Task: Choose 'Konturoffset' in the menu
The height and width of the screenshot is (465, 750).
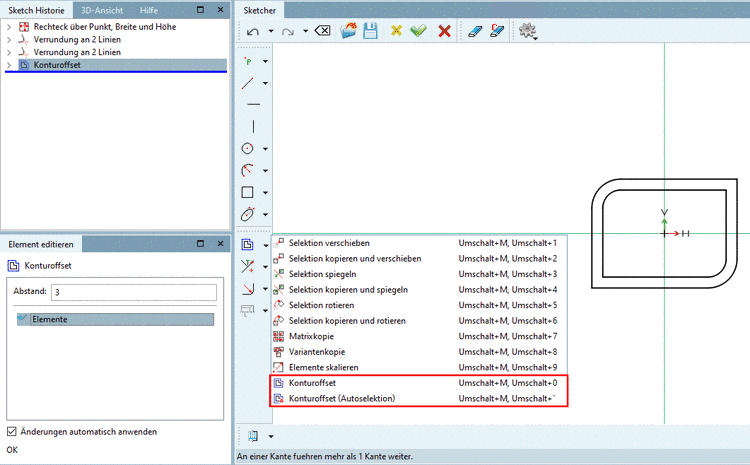Action: tap(419, 383)
